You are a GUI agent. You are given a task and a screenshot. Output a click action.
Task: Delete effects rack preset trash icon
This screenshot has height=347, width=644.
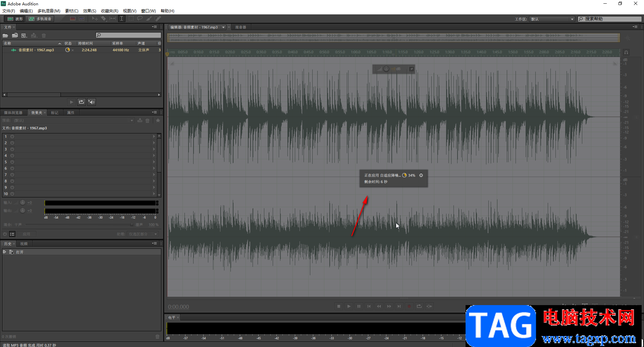tap(148, 120)
